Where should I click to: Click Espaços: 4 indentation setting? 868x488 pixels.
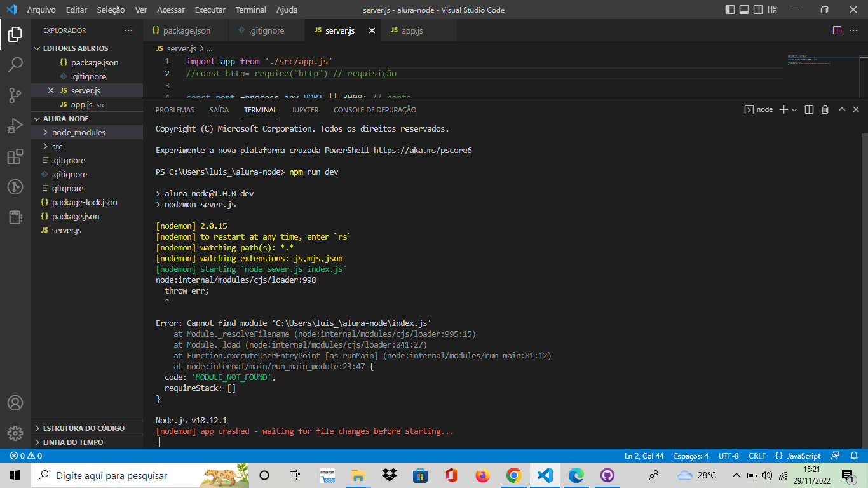point(691,456)
